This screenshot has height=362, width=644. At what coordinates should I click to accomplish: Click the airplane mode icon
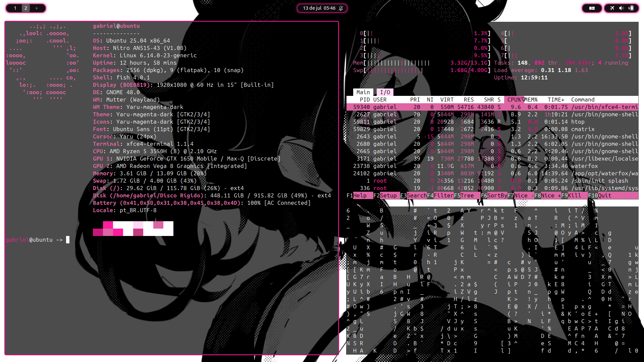pyautogui.click(x=612, y=8)
